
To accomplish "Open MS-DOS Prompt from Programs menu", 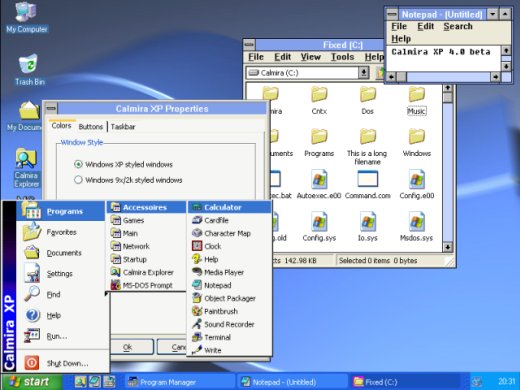I will coord(146,285).
